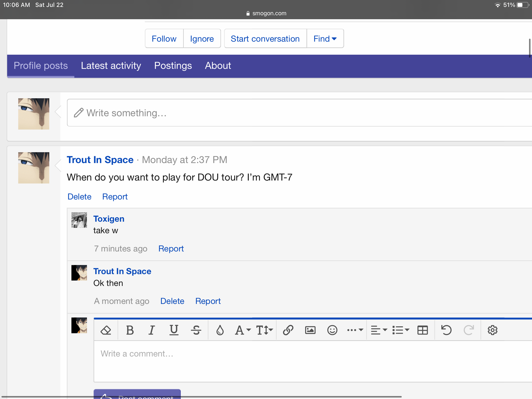
Task: Insert image using picture icon
Action: (310, 330)
